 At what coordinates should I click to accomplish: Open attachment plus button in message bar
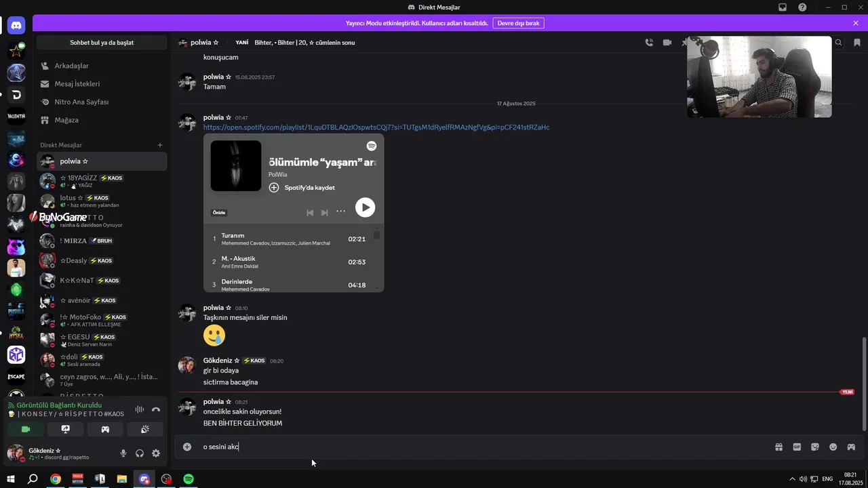[x=187, y=447]
